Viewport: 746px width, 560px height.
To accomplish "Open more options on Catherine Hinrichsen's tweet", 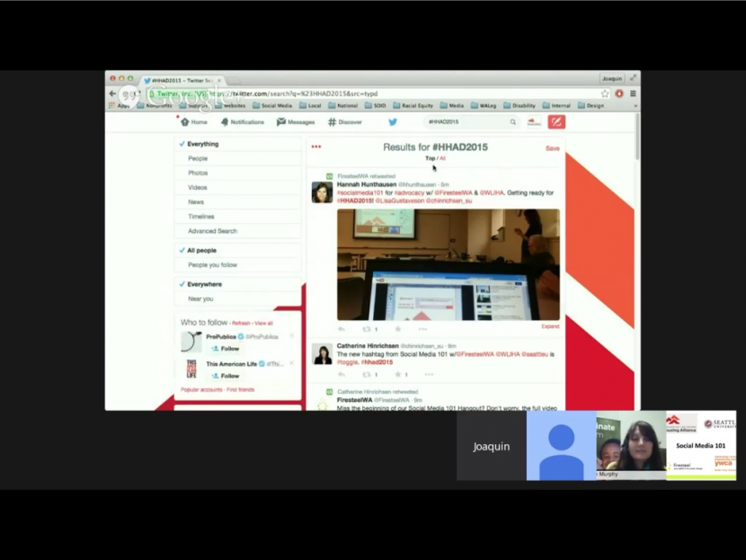I will click(x=429, y=375).
